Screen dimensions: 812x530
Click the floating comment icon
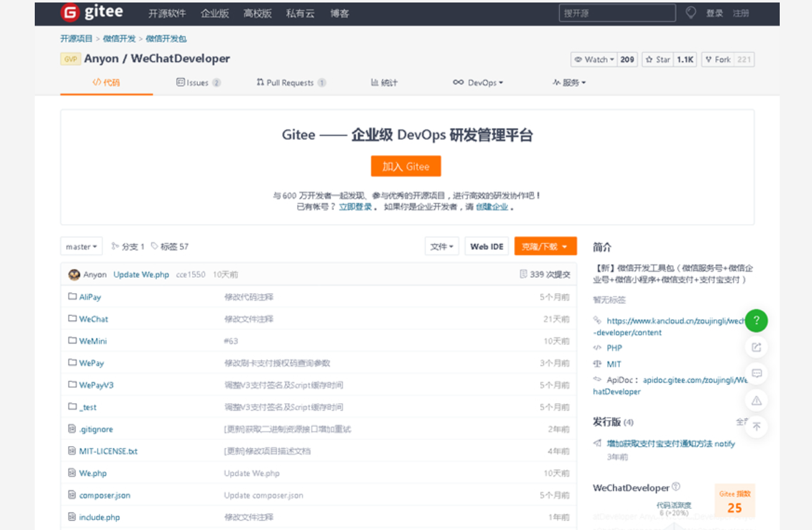pyautogui.click(x=756, y=373)
